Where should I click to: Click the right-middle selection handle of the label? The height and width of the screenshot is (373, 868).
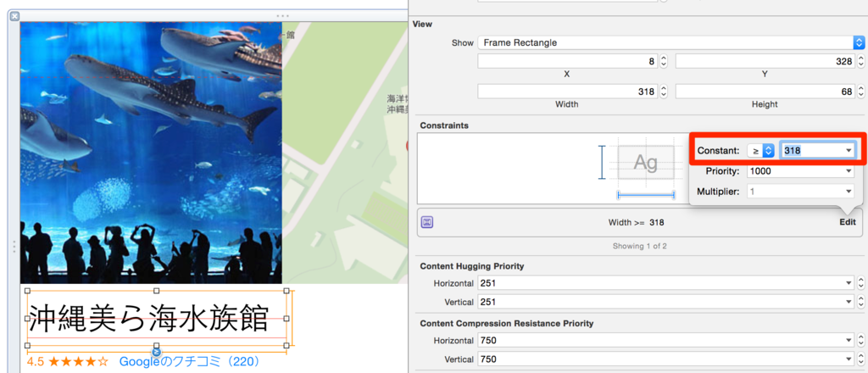[287, 318]
